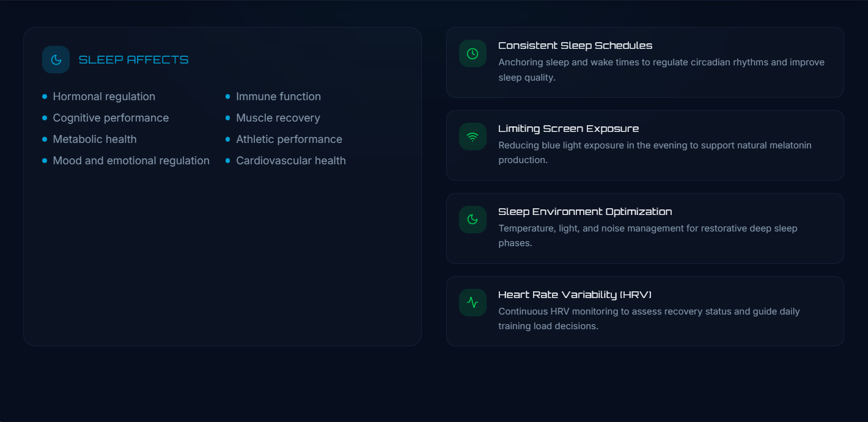
Task: Click the clock icon for Consistent Sleep Schedules
Action: pos(473,54)
